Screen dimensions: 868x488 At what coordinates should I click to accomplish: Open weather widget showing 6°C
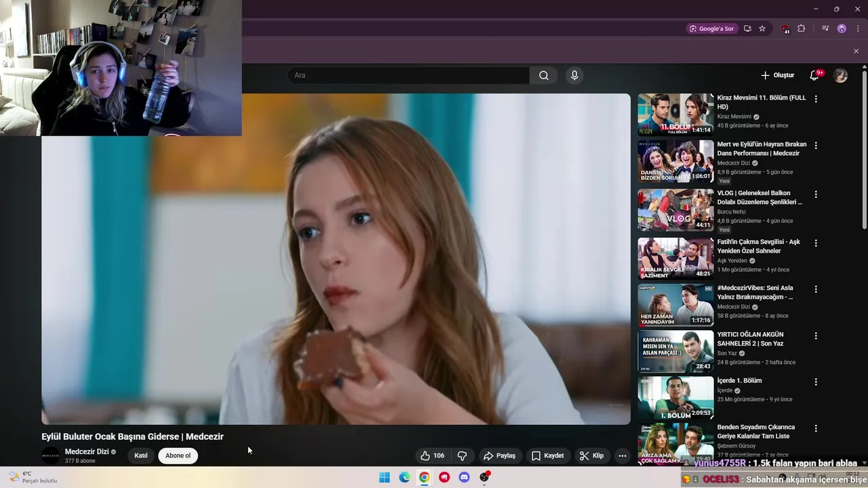33,477
